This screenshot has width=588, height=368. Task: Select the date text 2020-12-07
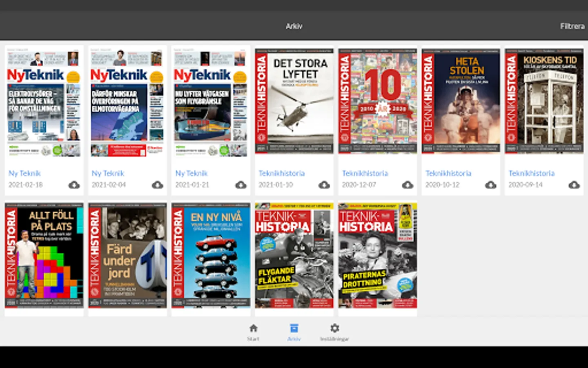[359, 185]
